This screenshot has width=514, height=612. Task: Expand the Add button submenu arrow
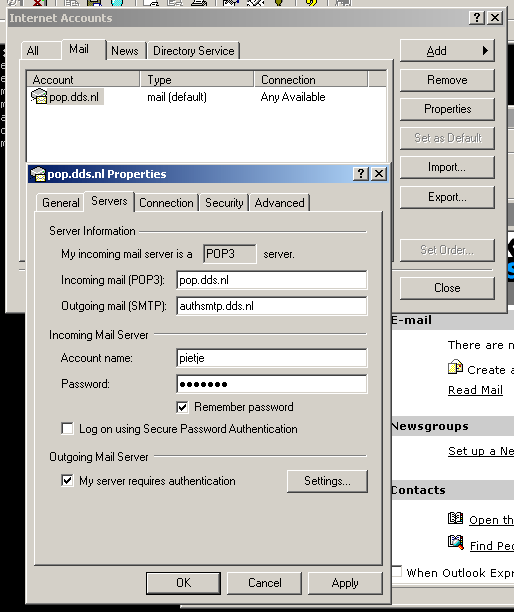(485, 50)
